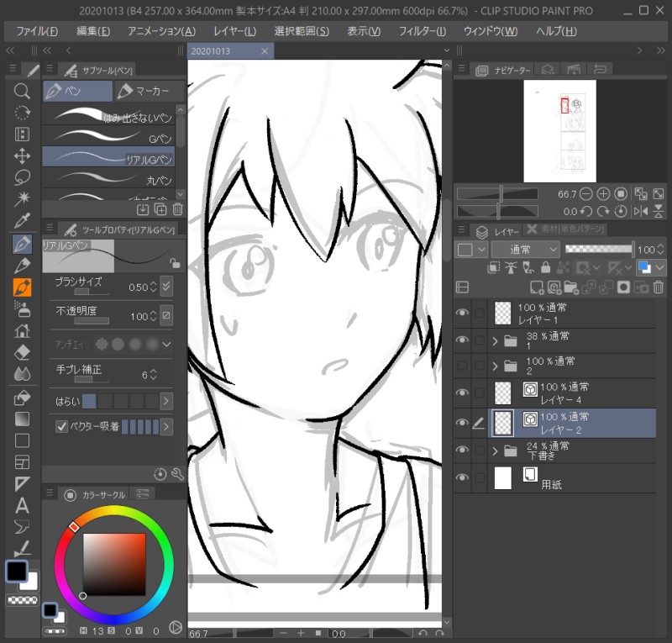Viewport: 672px width, 643px height.
Task: Select the Blend tool
Action: (22, 374)
